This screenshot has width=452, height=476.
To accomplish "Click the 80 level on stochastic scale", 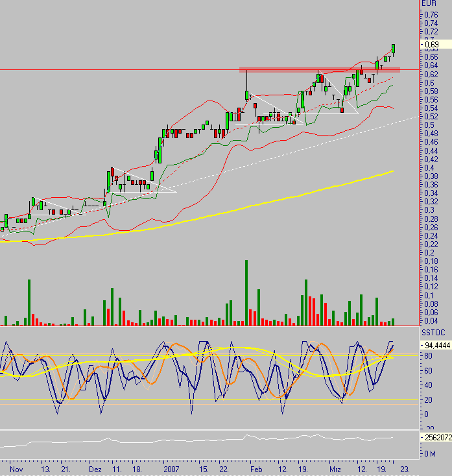I will click(428, 355).
